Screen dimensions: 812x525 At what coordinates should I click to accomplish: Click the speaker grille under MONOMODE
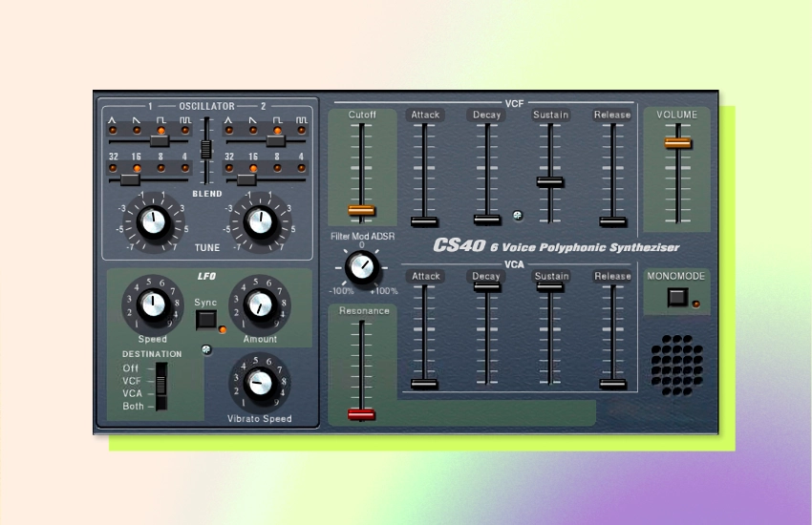tap(677, 366)
